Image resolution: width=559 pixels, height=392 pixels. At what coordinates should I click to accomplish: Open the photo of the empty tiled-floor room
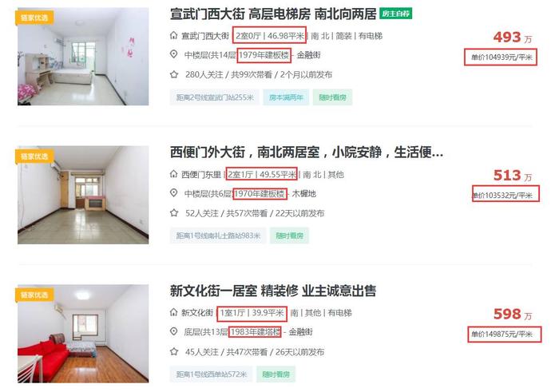click(x=83, y=195)
